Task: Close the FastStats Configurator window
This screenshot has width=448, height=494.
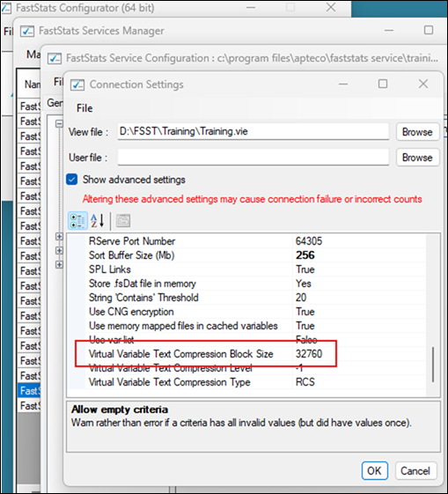Action: point(331,7)
